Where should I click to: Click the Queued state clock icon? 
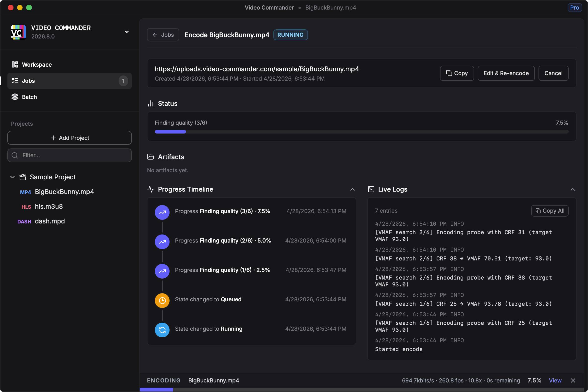pyautogui.click(x=162, y=300)
